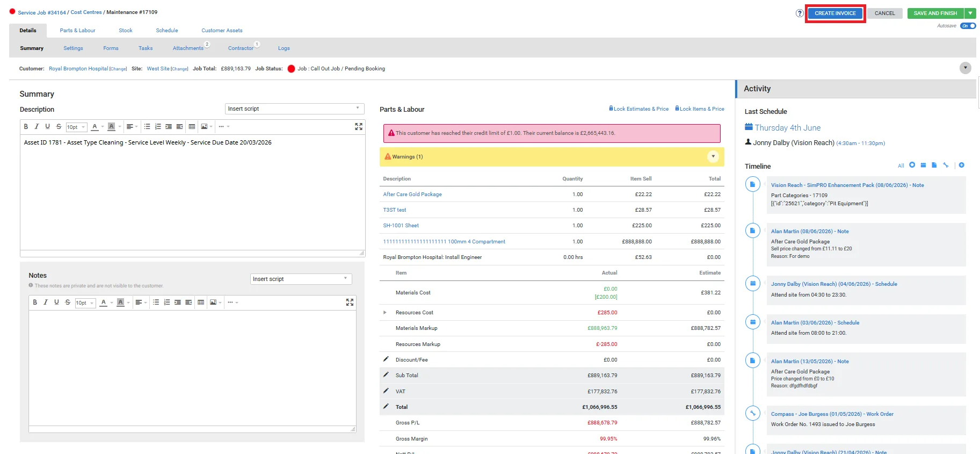Toggle underline in Notes editor toolbar
Image resolution: width=980 pixels, height=454 pixels.
56,302
